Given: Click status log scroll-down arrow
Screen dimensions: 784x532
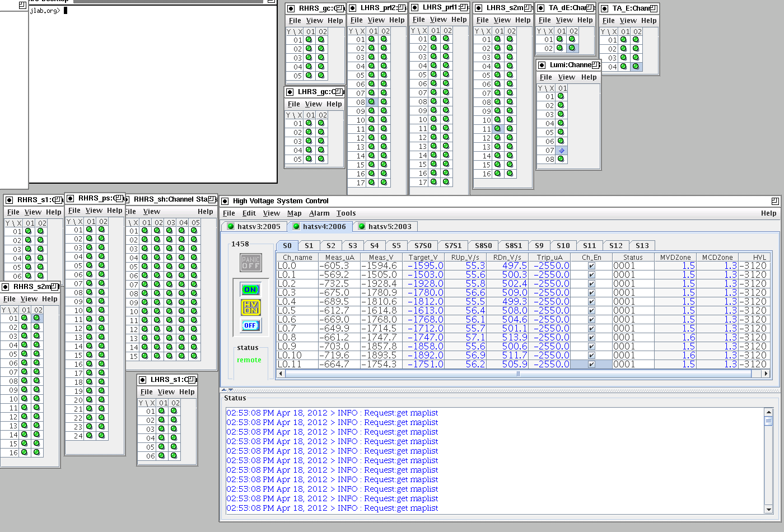Looking at the screenshot, I should (x=768, y=510).
